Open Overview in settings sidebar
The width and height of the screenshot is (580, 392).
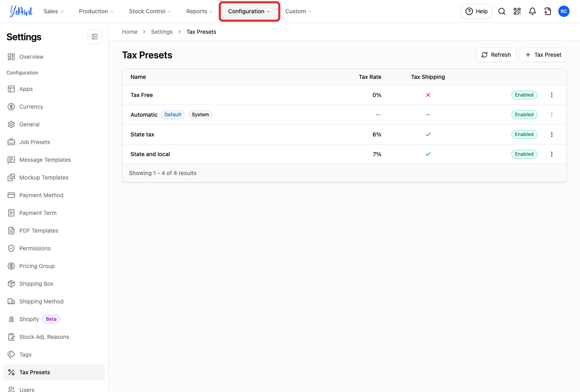tap(54, 57)
